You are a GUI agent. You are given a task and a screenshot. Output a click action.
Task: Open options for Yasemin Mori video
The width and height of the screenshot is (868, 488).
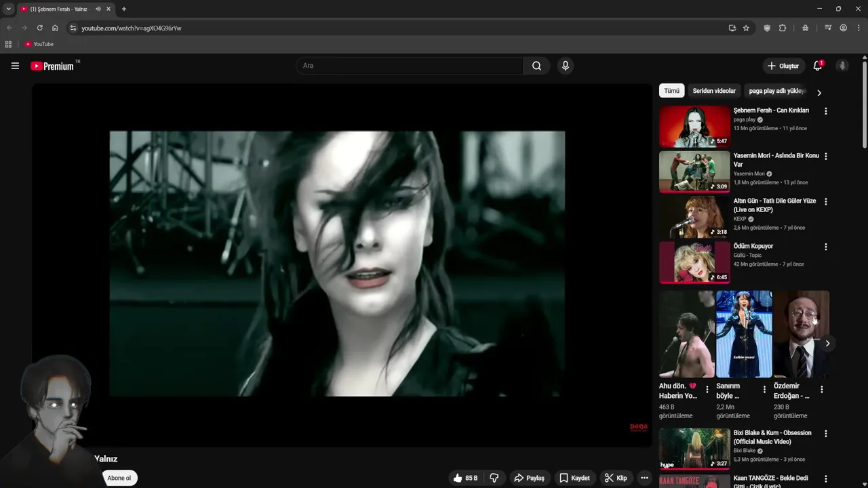[825, 157]
